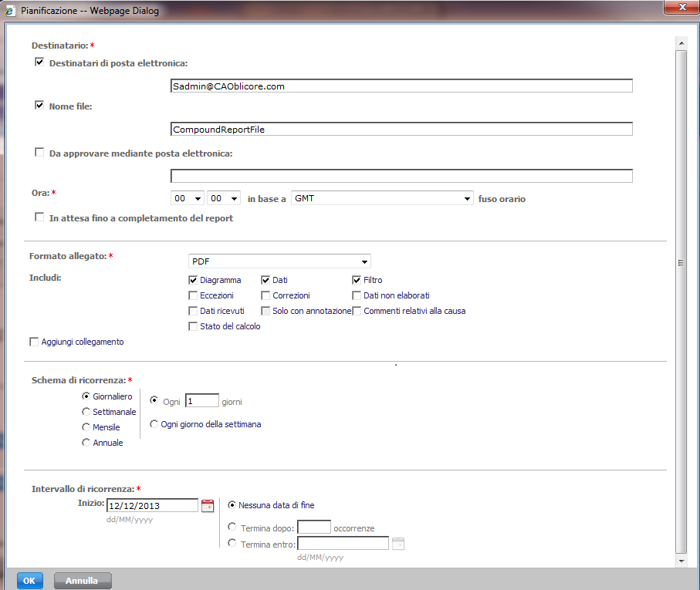This screenshot has height=590, width=700.
Task: Check Commenti relativi alla causa
Action: click(357, 311)
